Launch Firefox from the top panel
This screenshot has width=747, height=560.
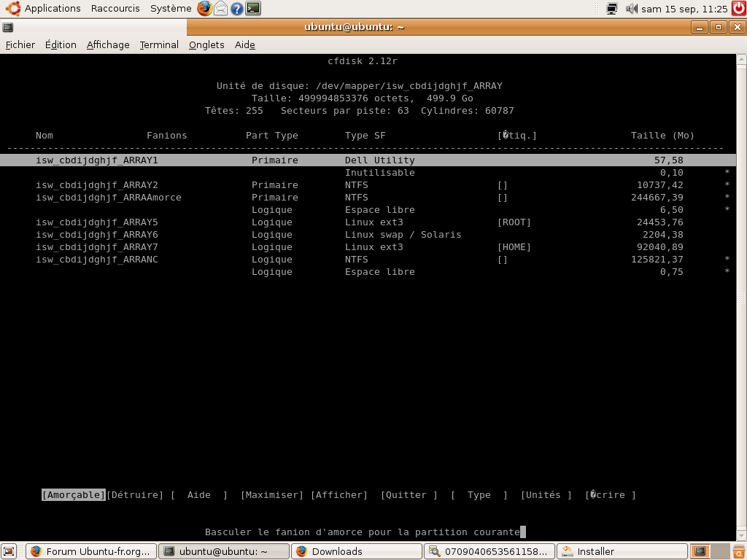tap(204, 9)
